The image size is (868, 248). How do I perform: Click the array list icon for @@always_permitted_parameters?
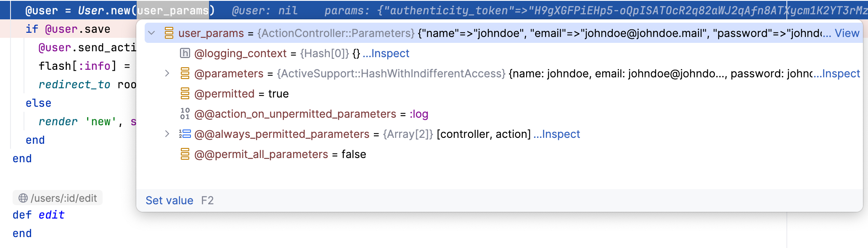[185, 134]
